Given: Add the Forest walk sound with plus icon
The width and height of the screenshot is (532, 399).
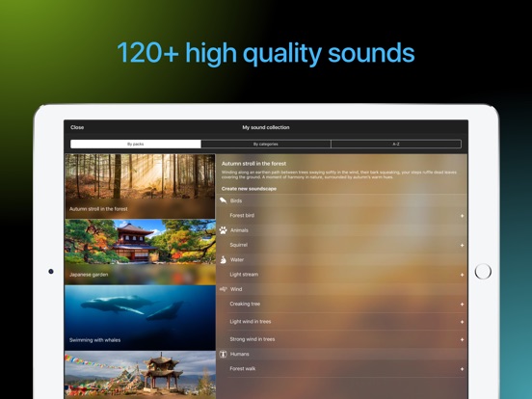Looking at the screenshot, I should [x=462, y=369].
